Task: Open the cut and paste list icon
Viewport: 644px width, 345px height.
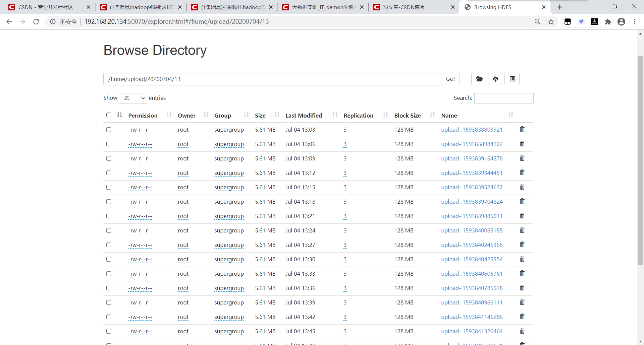Action: (512, 79)
